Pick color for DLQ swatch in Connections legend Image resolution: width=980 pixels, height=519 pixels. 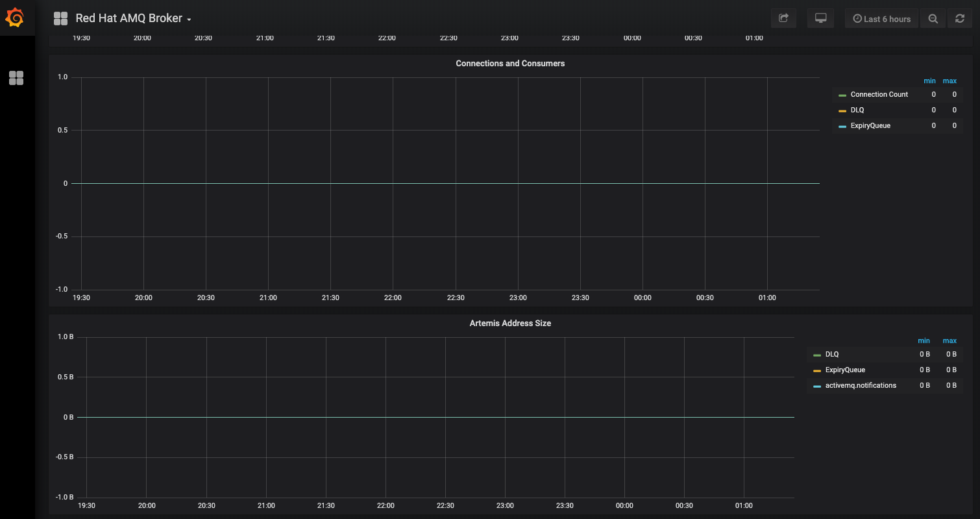(842, 111)
